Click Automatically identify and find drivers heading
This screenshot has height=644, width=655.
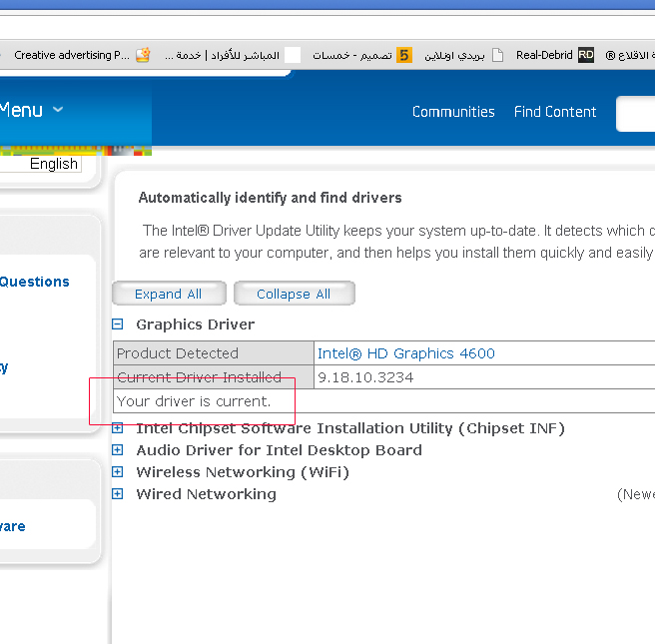270,198
